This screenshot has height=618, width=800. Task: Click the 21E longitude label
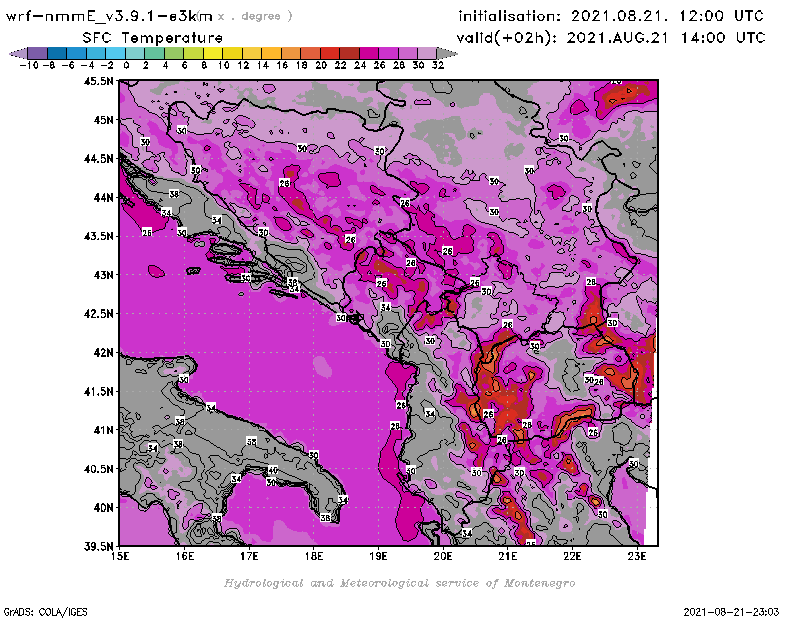[508, 556]
